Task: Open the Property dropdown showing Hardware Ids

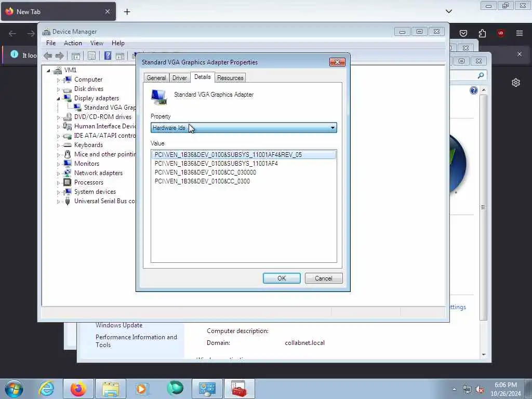Action: [244, 128]
